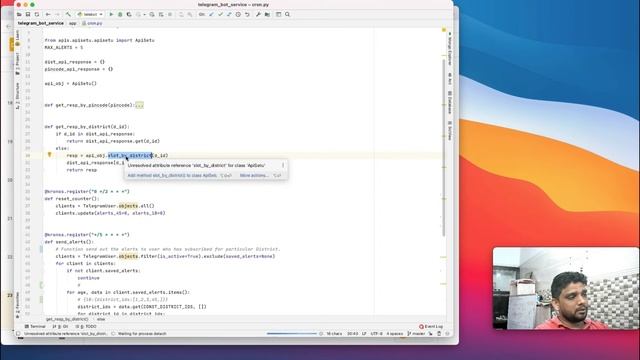Open settings wrench icon
This screenshot has width=640, height=360.
tap(258, 14)
